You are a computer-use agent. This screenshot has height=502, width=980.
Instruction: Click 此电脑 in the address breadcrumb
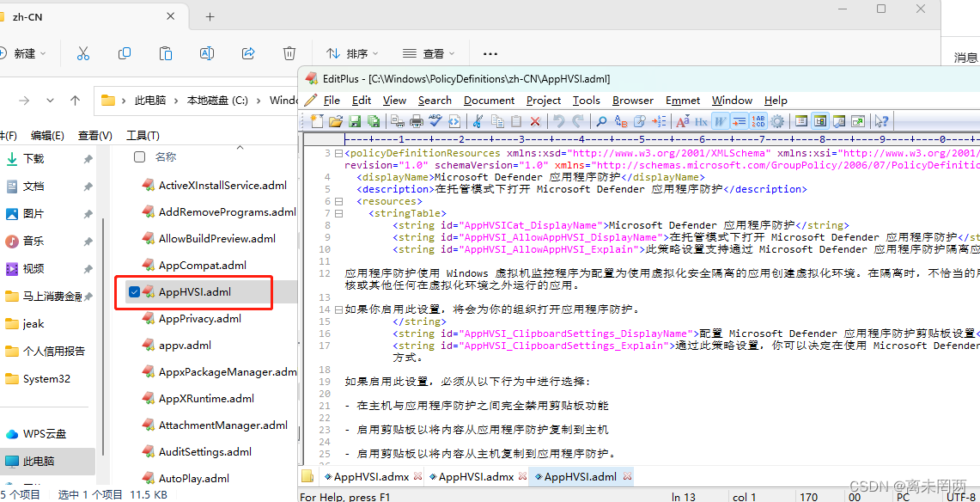click(x=150, y=100)
